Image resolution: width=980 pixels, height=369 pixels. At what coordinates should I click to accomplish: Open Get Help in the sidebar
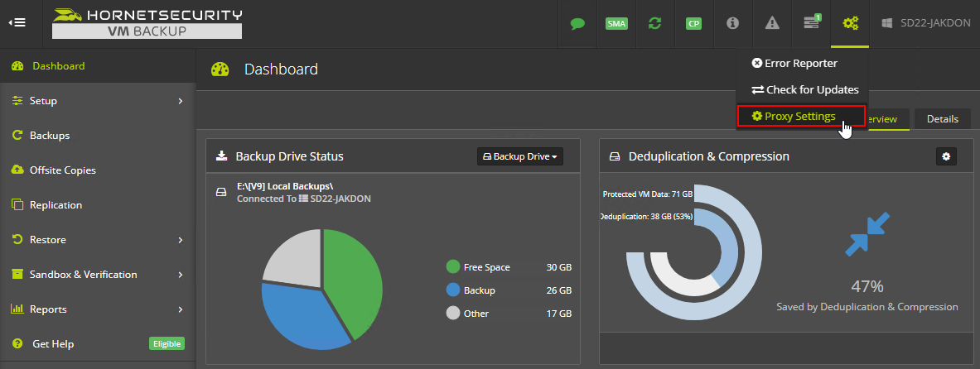tap(53, 344)
